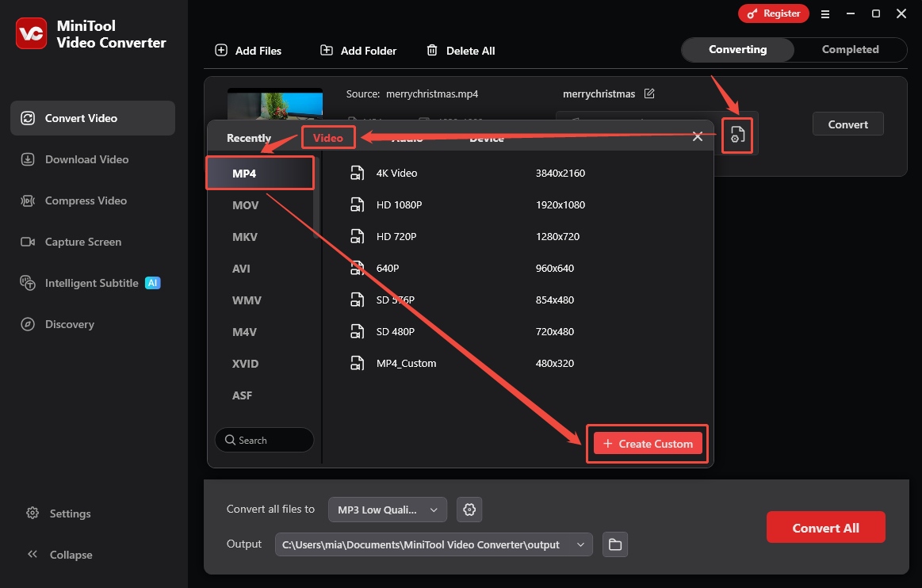The width and height of the screenshot is (922, 588).
Task: Open the hamburger menu icon
Action: [825, 13]
